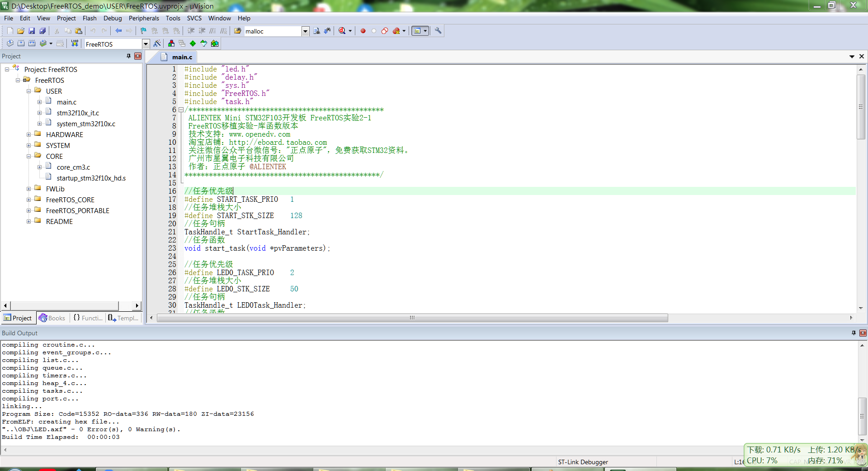This screenshot has width=868, height=471.
Task: Build target files icon
Action: (21, 43)
